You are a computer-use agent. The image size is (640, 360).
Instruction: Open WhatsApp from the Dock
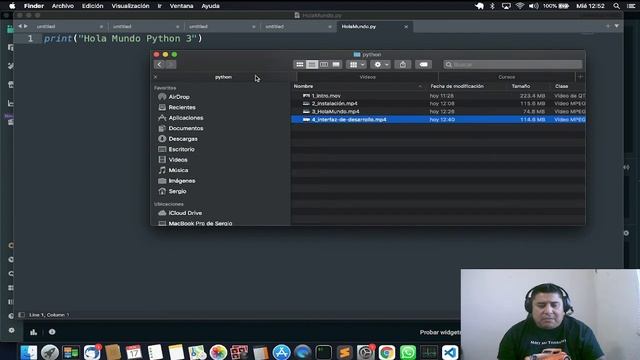click(408, 352)
